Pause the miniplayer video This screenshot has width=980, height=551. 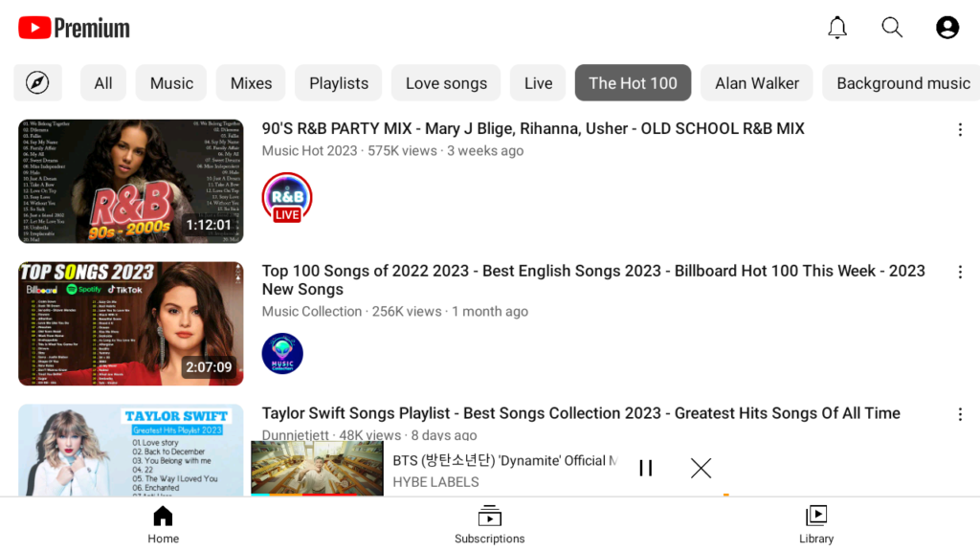point(646,468)
